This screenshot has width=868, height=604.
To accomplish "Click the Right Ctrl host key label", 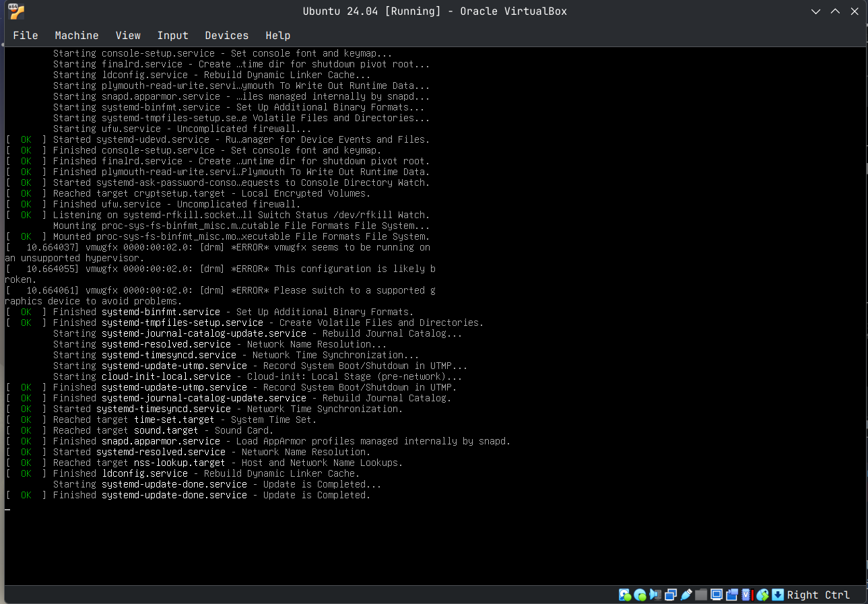I will (818, 595).
